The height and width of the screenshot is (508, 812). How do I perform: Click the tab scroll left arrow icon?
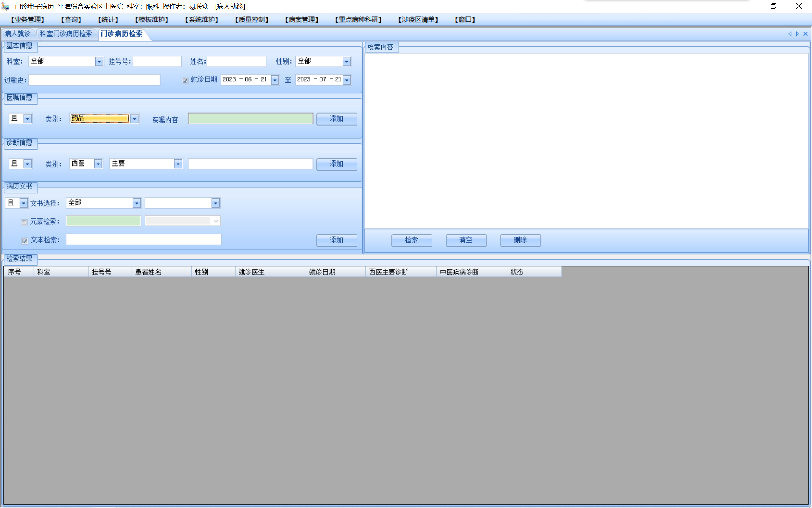tap(790, 34)
